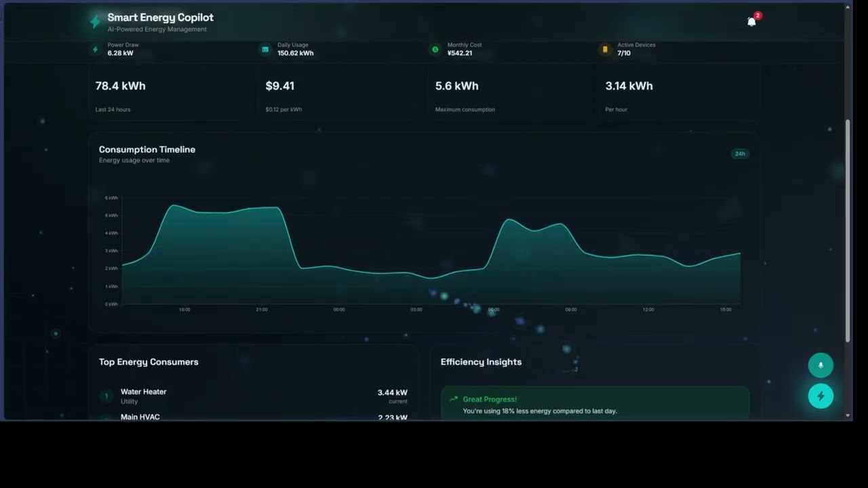Viewport: 868px width, 488px height.
Task: Click the 3.14 kWh per hour value
Action: pos(629,86)
